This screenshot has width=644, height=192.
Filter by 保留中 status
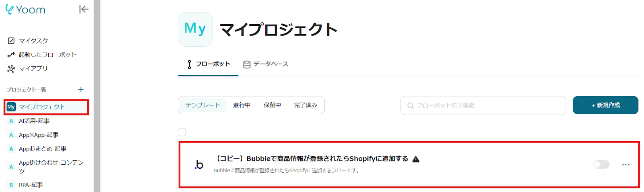(x=272, y=105)
